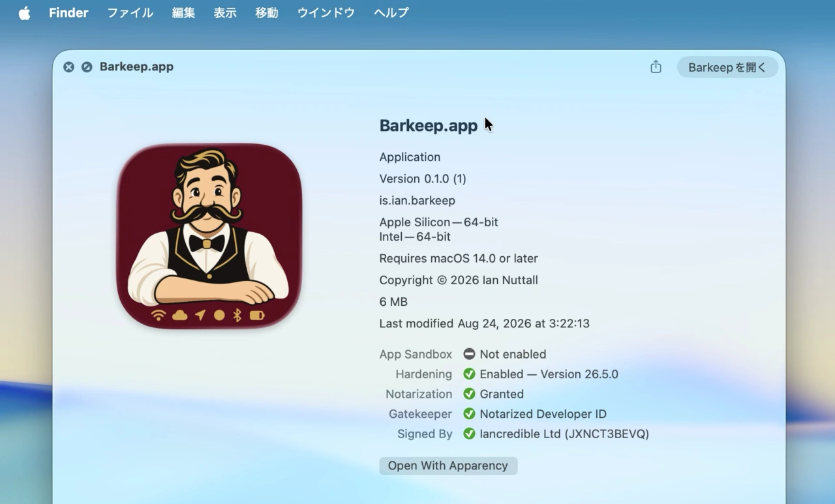
Task: Click "Enabled — Version 26.5.0" hardening value
Action: pos(549,374)
